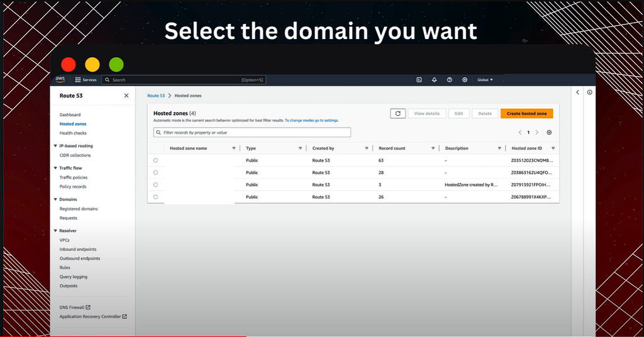Open CIDR collections in sidebar

pos(75,155)
